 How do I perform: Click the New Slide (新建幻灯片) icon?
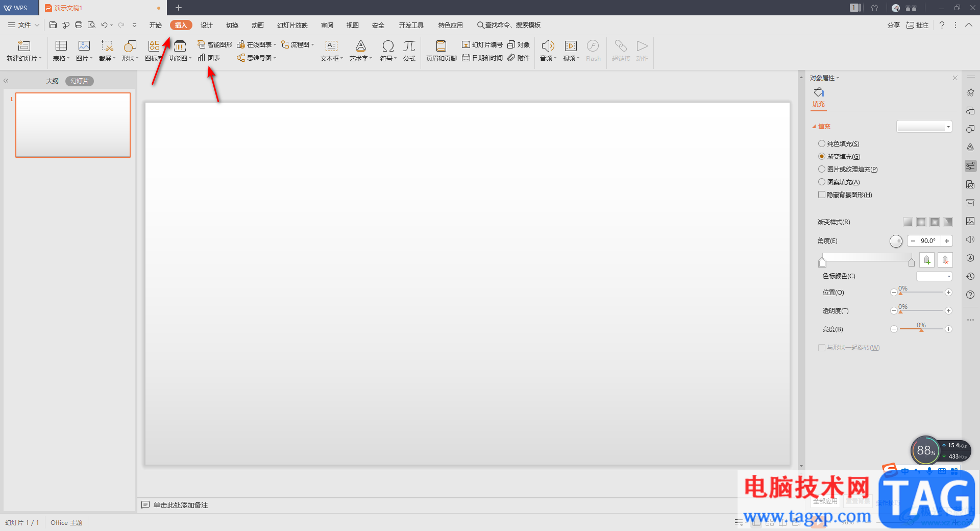(24, 46)
